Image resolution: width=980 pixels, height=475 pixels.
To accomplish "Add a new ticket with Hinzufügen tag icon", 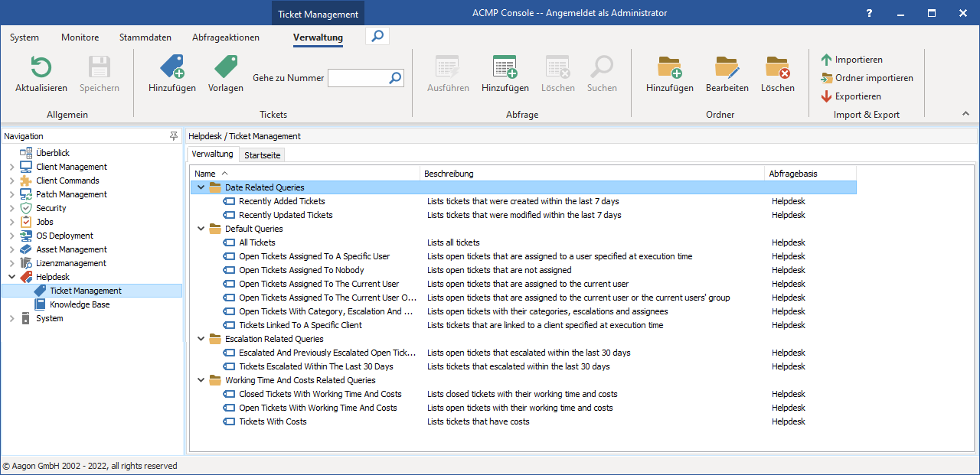I will [171, 68].
